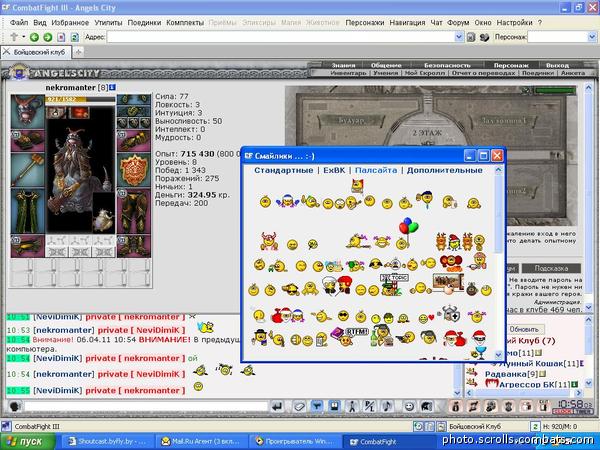Open the Утилиты menu
The image size is (600, 450).
(108, 23)
